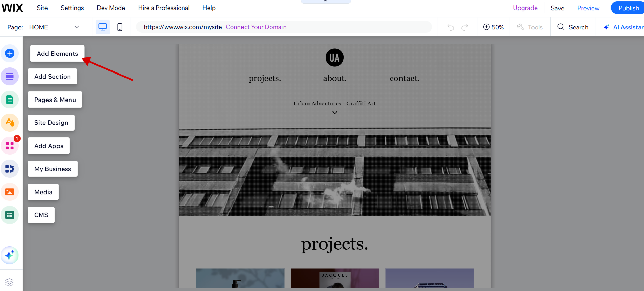
Task: Click the Undo arrow icon
Action: (x=451, y=27)
